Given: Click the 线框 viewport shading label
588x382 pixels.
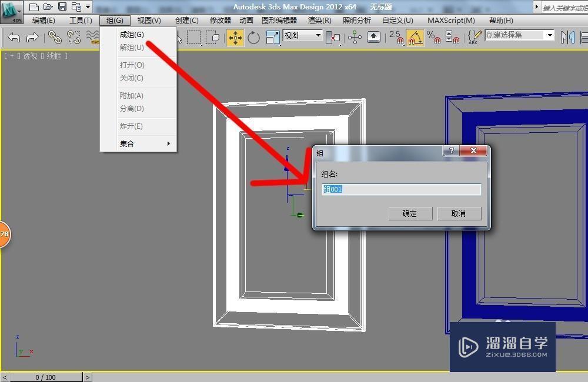Looking at the screenshot, I should point(54,56).
